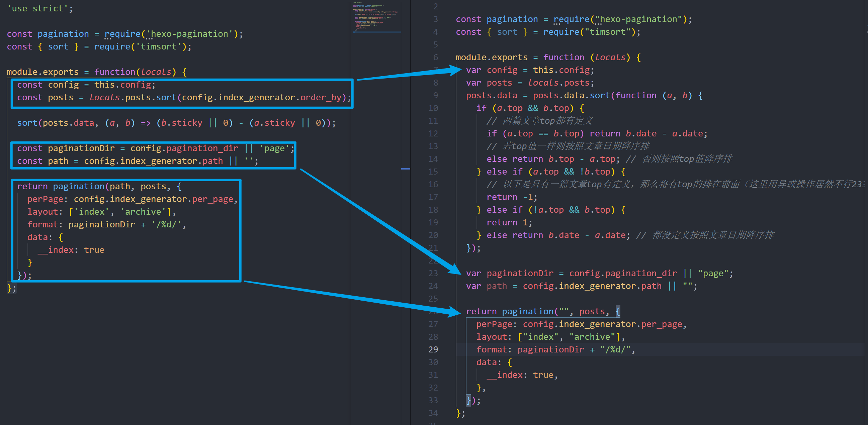Place cursor on the 'use strict'; line

40,8
